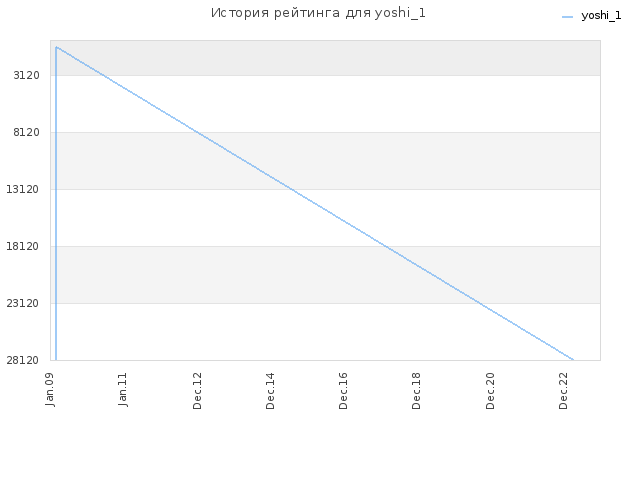Click the 3120 y-axis label
The width and height of the screenshot is (640, 480).
27,75
